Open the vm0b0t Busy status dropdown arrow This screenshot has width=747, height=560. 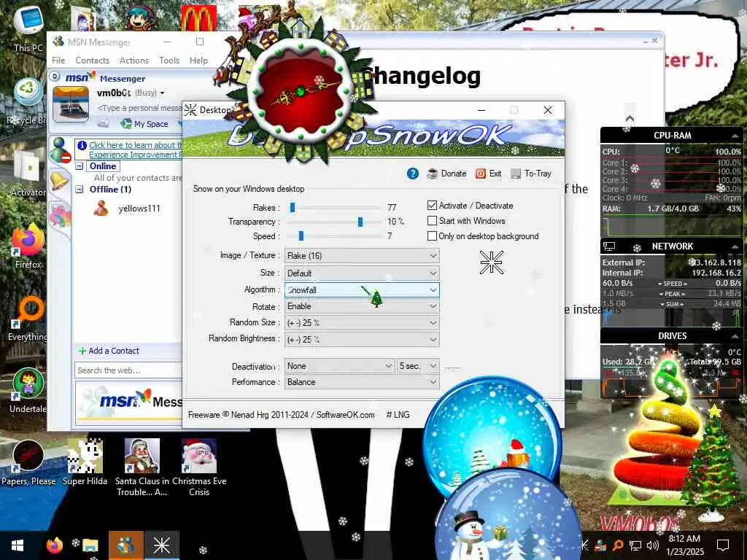pyautogui.click(x=163, y=93)
